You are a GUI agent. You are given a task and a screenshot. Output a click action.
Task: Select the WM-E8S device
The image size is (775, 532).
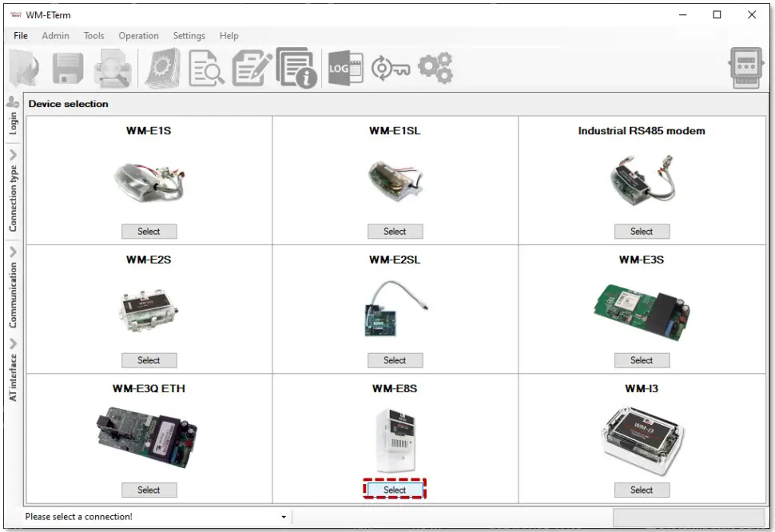tap(395, 490)
